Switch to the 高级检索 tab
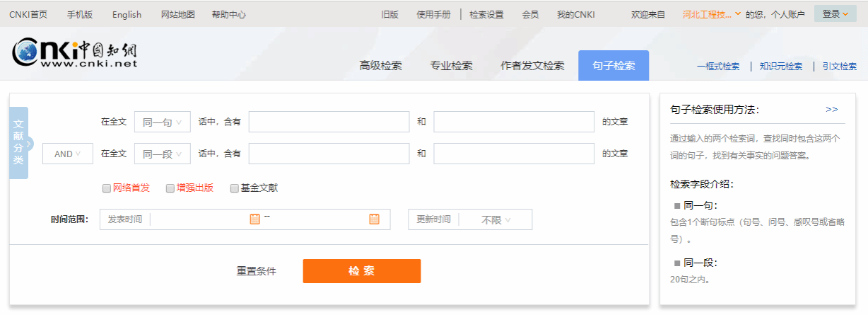The width and height of the screenshot is (868, 315). click(x=380, y=66)
